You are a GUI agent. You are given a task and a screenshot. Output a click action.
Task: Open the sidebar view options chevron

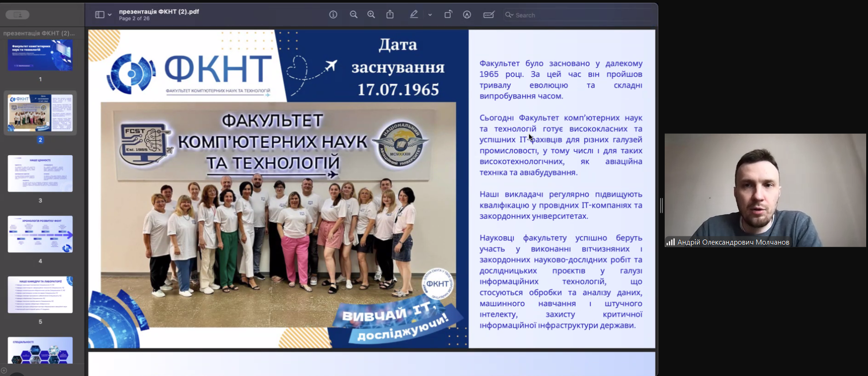[110, 15]
